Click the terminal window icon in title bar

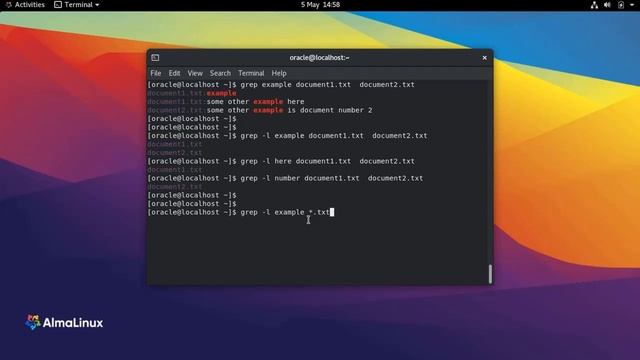tap(155, 58)
